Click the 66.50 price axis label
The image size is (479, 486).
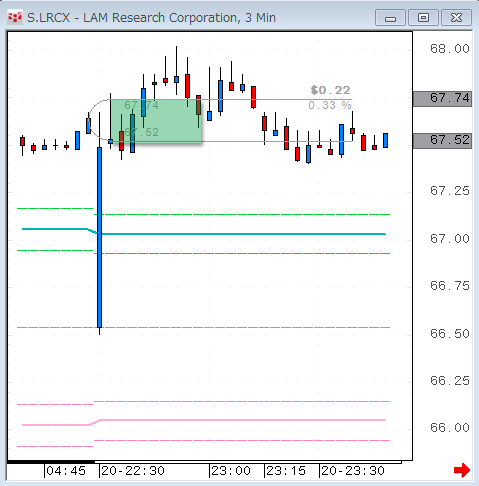[449, 334]
